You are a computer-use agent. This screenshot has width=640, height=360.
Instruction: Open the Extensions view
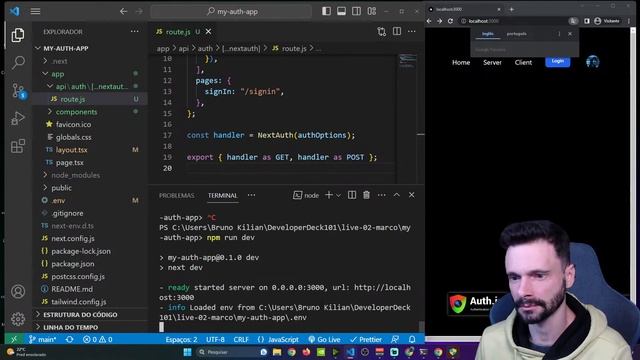tap(18, 146)
